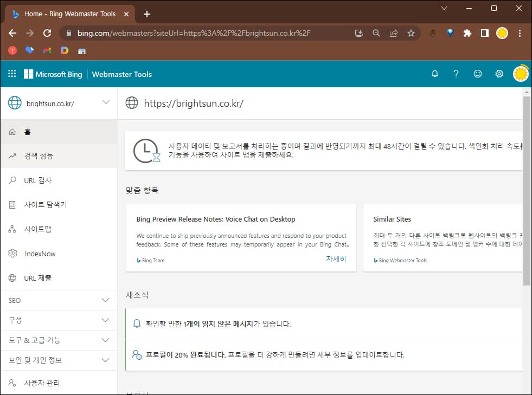Open Chrome three-dot menu
Screen dimensions: 532x395
coord(520,33)
